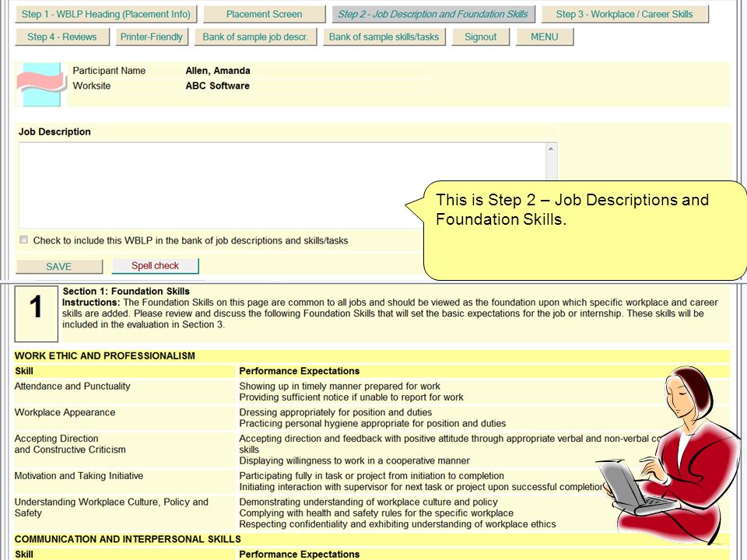Check the include WBLP in bank checkbox

pyautogui.click(x=24, y=240)
